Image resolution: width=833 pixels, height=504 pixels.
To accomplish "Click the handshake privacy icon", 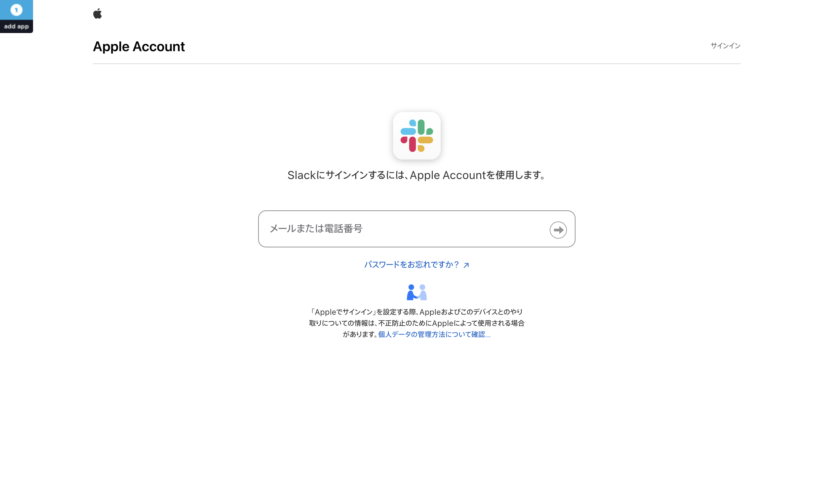I will 416,292.
